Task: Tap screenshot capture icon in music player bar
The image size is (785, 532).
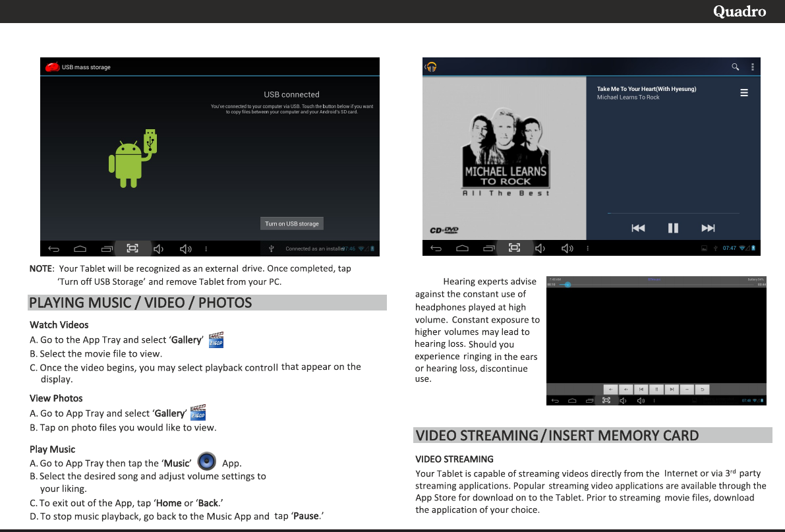Action: [x=514, y=247]
